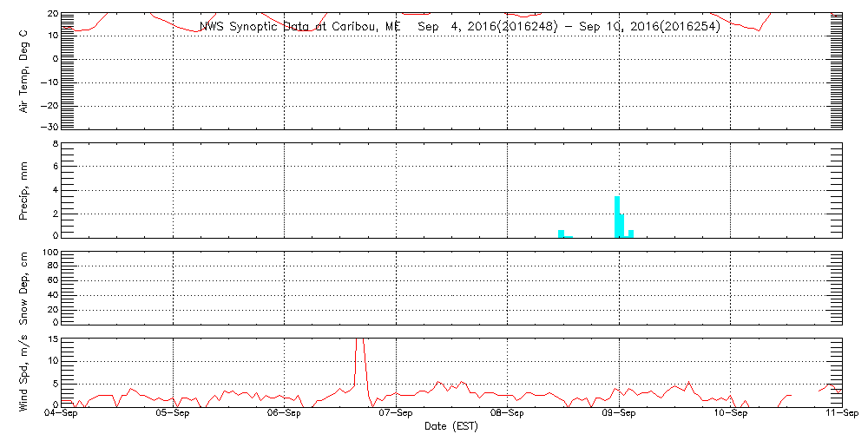The width and height of the screenshot is (868, 434).
Task: Select the 'Precip, mm' axis label
Action: 24,190
